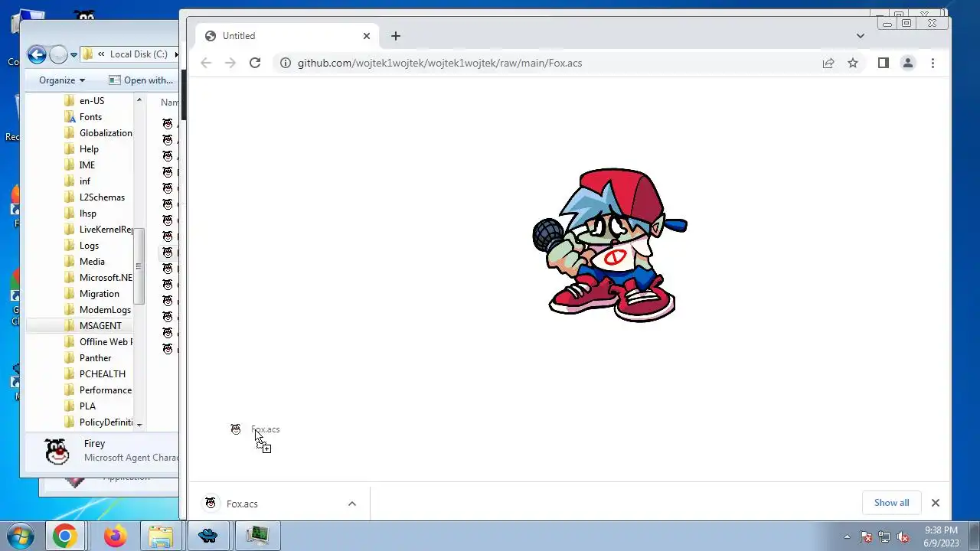Screen dimensions: 980x551
Task: Click the blue bird taskbar icon
Action: 208,536
